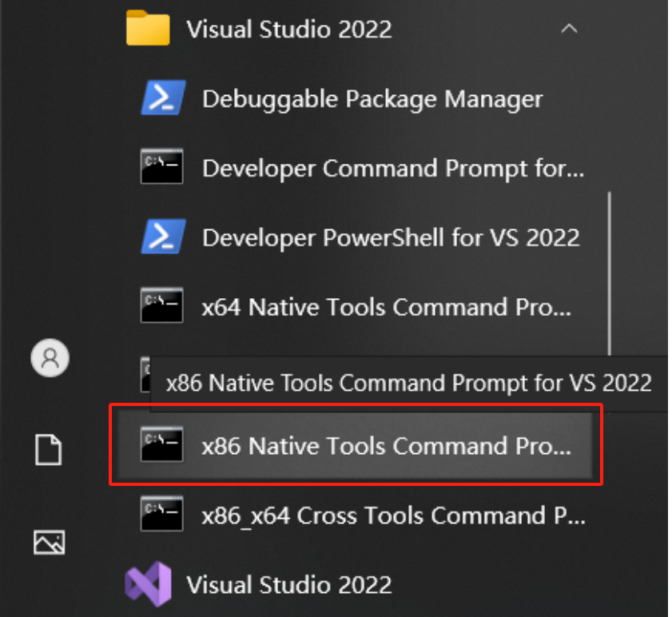Click the Start menu vertical scrollbar
Screen dimensions: 672x617
click(609, 273)
